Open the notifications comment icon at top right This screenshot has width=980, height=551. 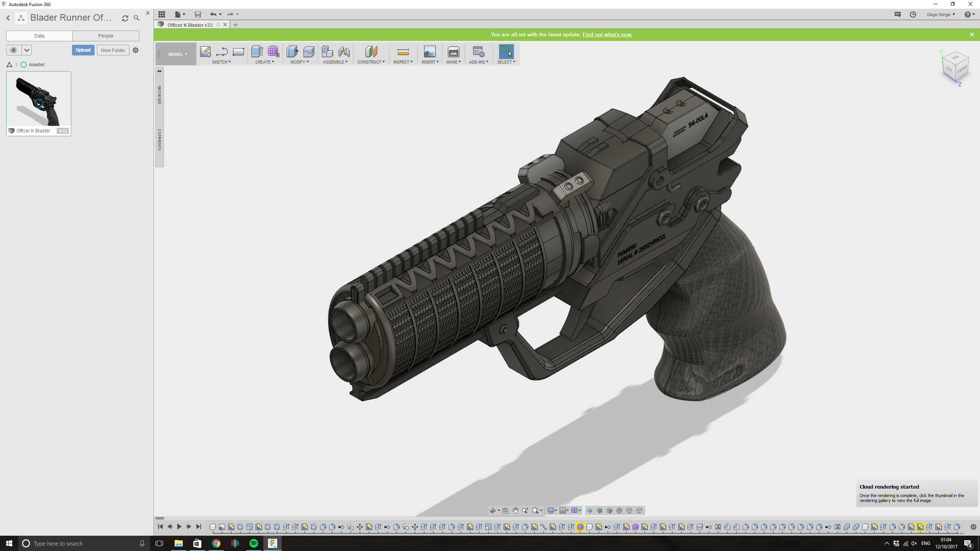point(898,14)
